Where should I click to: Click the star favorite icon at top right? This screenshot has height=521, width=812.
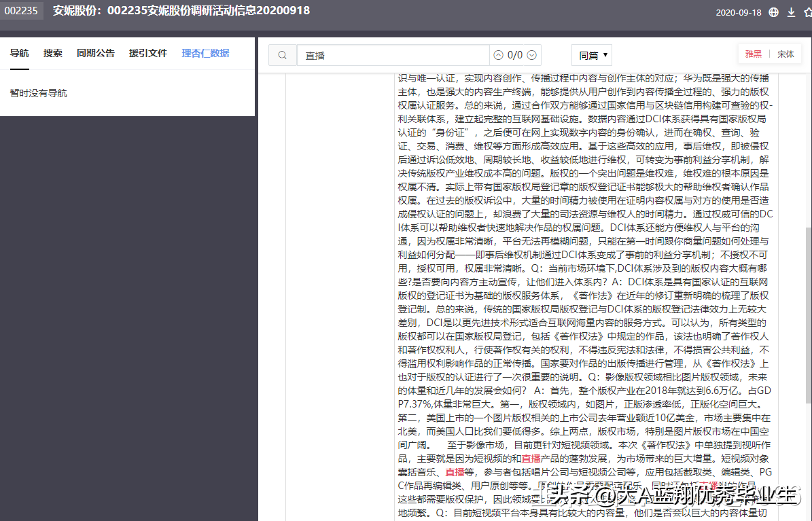pyautogui.click(x=807, y=12)
